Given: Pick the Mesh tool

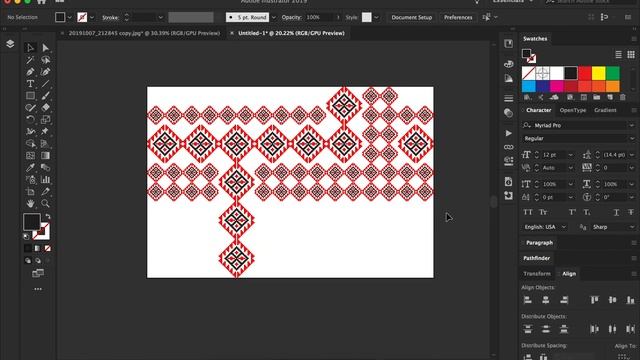Looking at the screenshot, I should pos(30,156).
